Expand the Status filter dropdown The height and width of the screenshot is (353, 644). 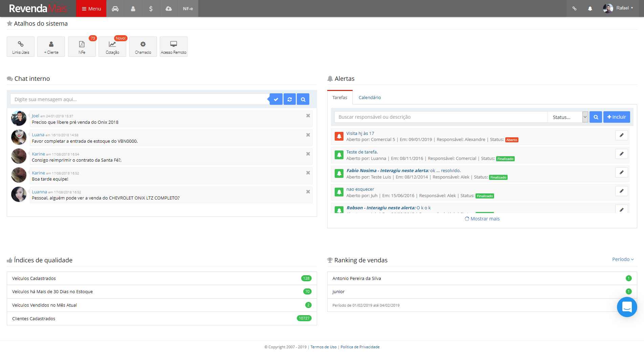pos(568,117)
